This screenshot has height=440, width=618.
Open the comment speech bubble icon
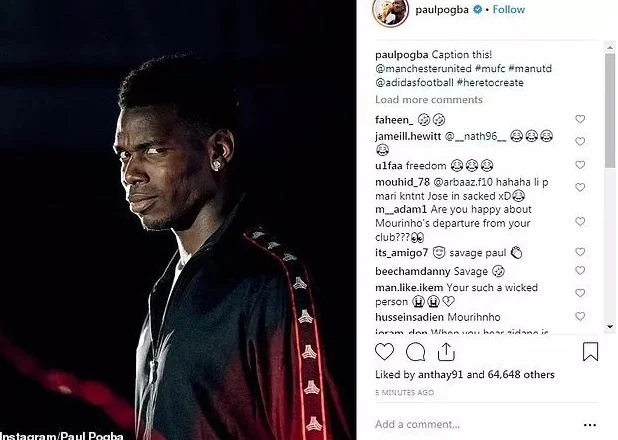(x=415, y=352)
